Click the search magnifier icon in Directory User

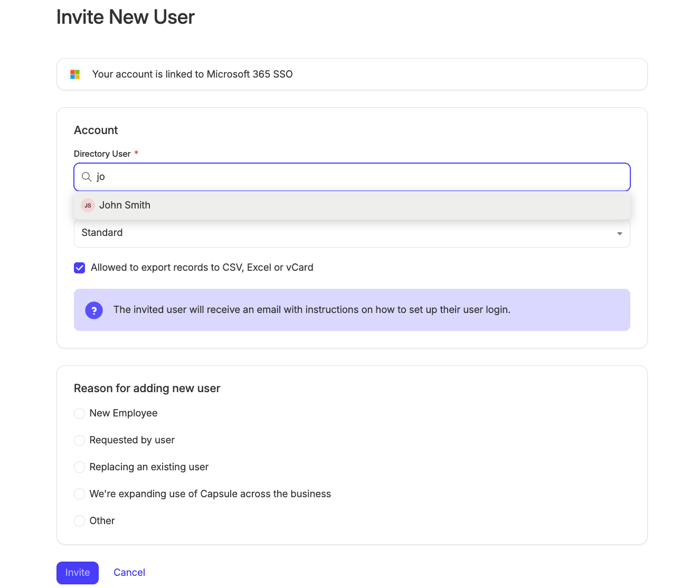[x=87, y=177]
